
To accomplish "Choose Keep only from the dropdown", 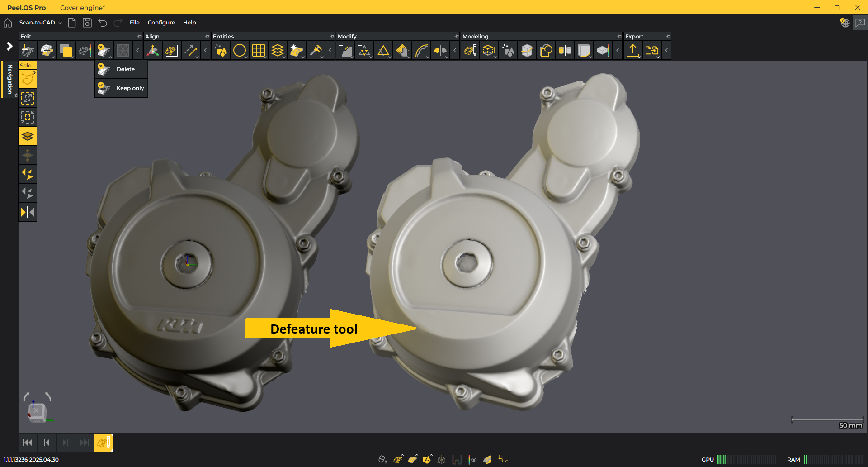I will point(121,88).
